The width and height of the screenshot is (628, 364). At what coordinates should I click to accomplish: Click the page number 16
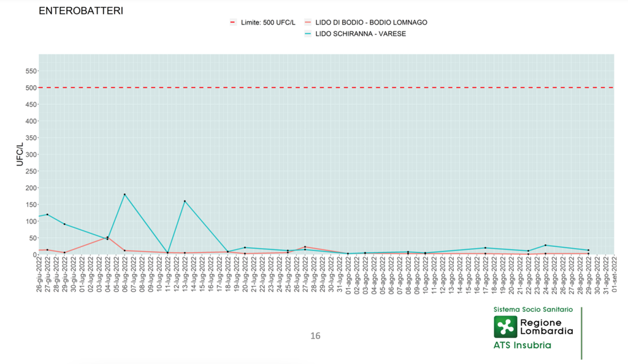point(315,336)
